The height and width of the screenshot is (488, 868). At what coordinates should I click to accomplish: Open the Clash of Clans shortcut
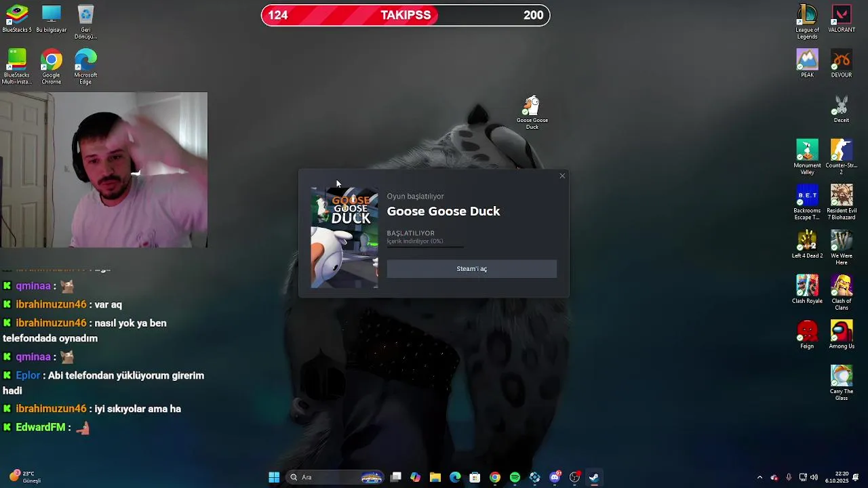point(842,293)
